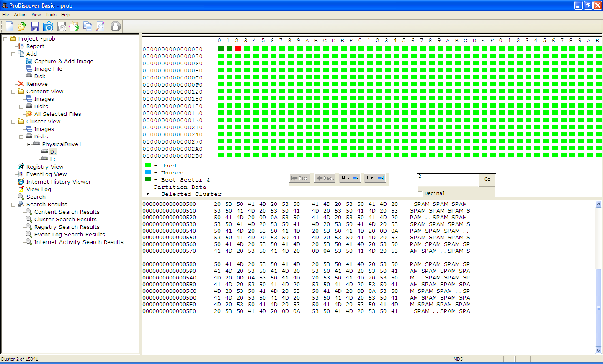Click the stop hand toolbar icon
This screenshot has height=364, width=603.
(116, 26)
